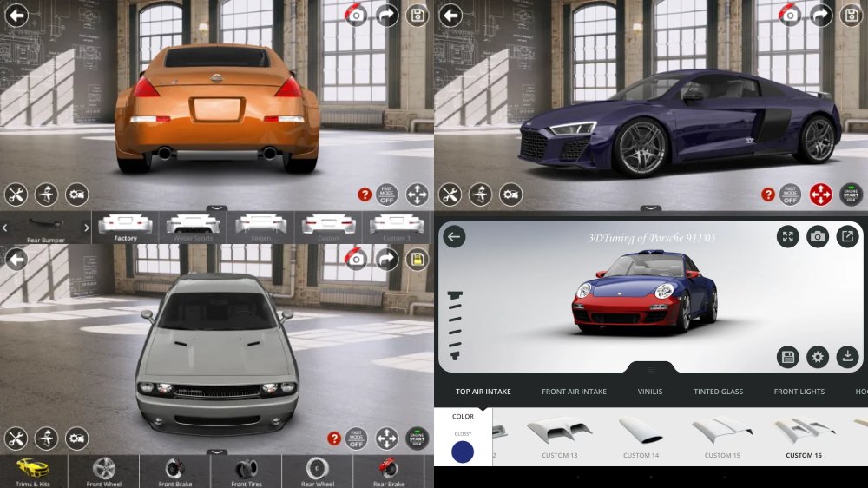
Task: Pick the glossy blue color swatch
Action: pos(463,452)
